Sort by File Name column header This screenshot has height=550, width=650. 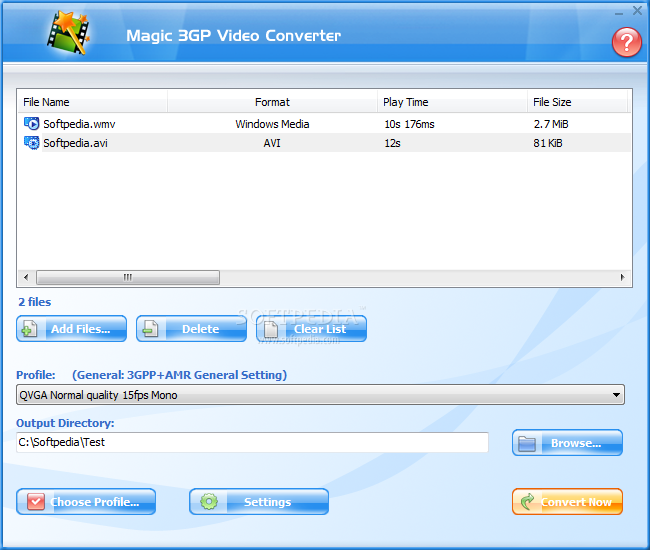(x=93, y=102)
